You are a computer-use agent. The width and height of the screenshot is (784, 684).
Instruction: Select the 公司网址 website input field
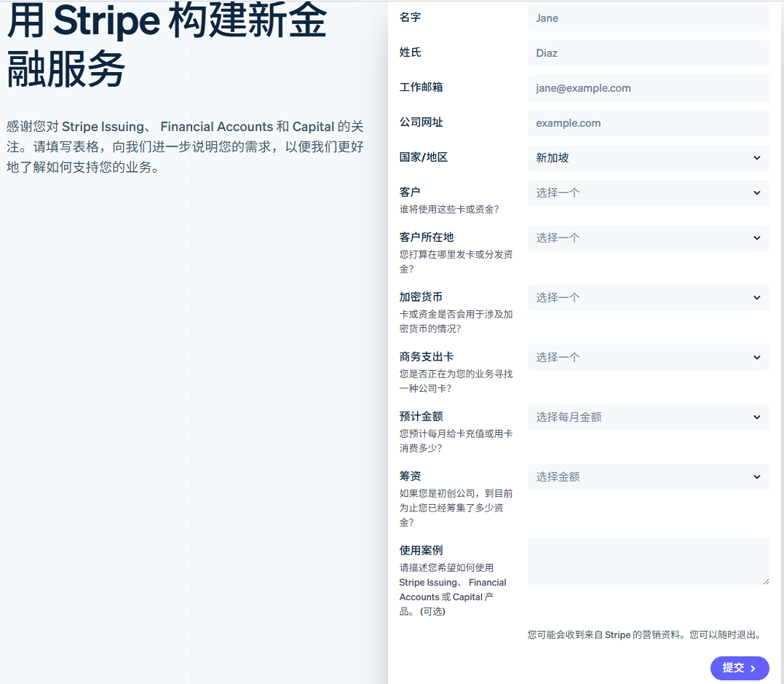[x=648, y=123]
